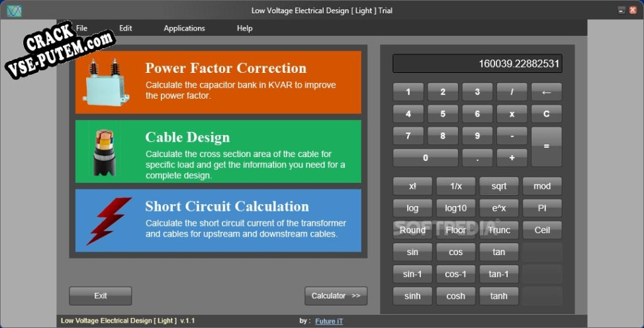Click the cable cross-section icon
This screenshot has height=328, width=644.
[105, 152]
